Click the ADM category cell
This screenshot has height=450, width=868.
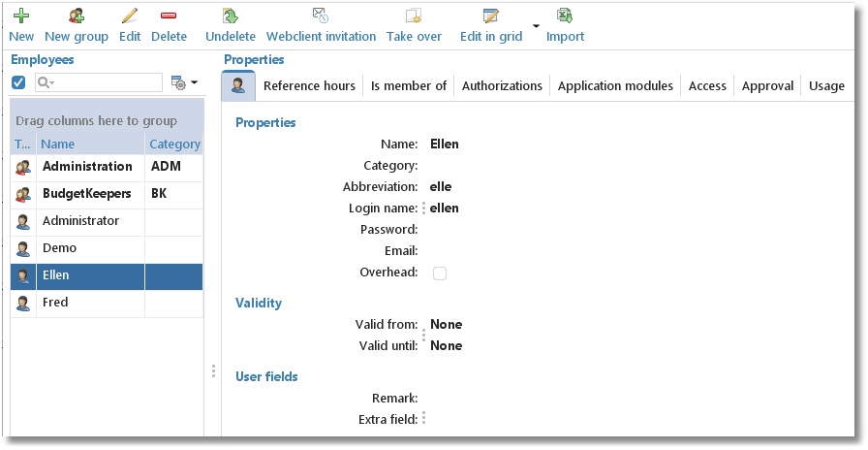pos(173,167)
